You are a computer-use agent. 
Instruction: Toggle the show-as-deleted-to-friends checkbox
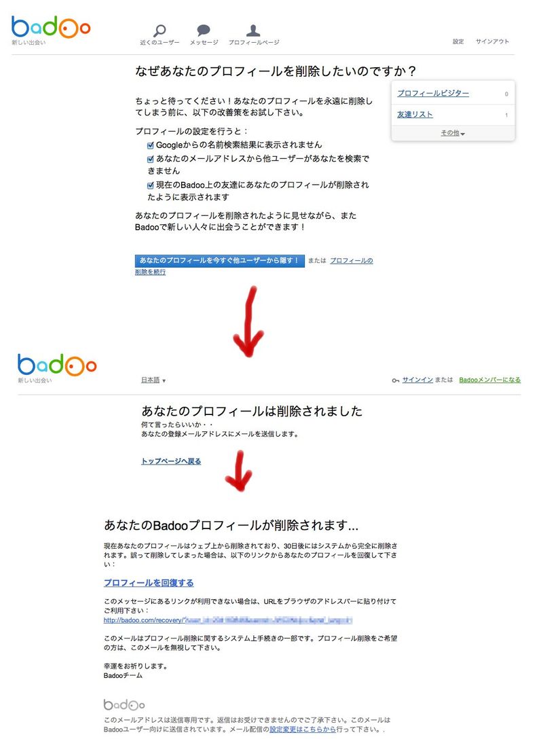tap(150, 185)
